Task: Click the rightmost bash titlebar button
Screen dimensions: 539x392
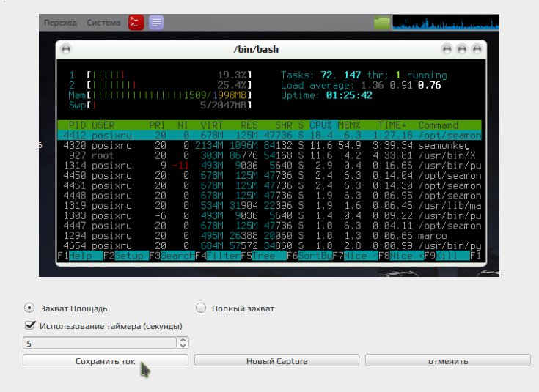Action: (x=477, y=50)
